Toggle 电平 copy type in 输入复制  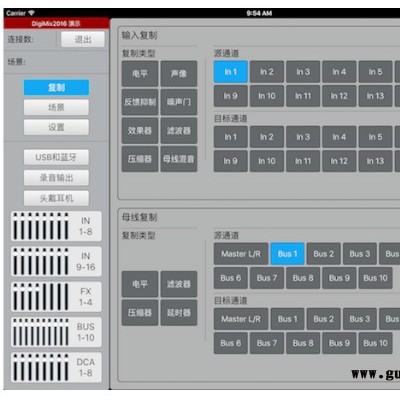click(140, 74)
